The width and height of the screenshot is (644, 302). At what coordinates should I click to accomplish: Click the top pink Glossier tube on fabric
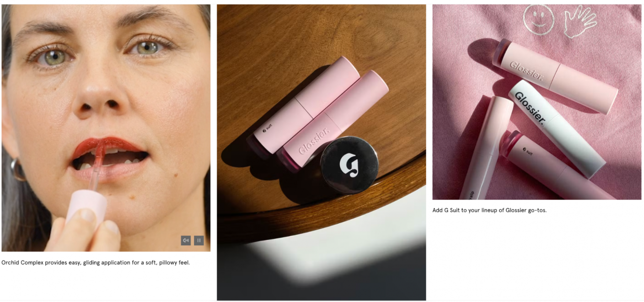[555, 75]
